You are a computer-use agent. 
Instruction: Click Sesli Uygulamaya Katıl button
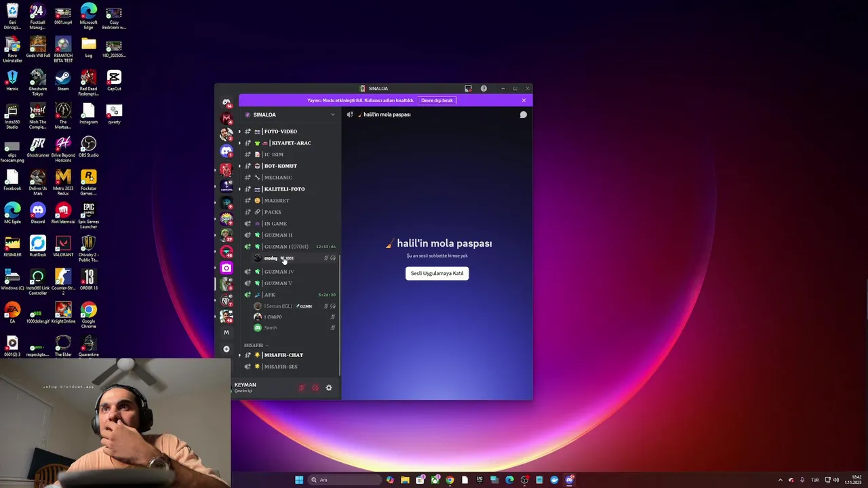(437, 273)
